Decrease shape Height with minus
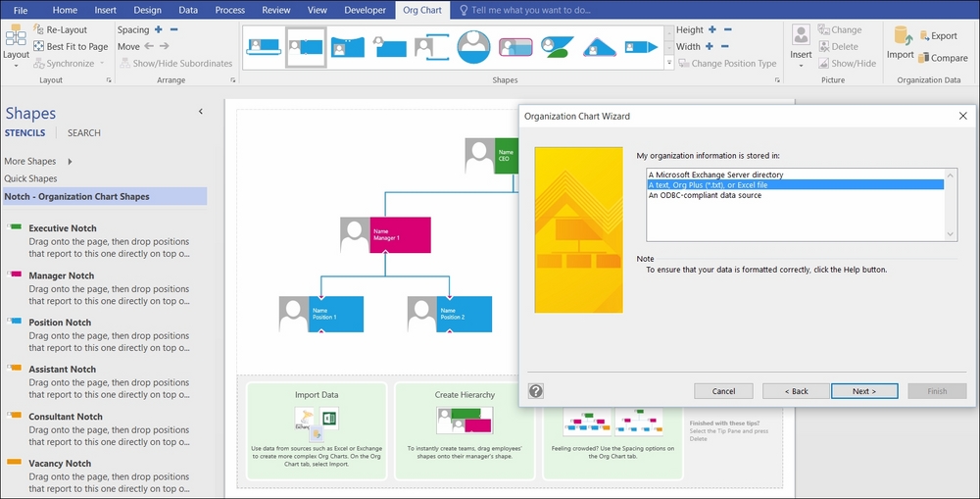Screen dimensions: 980x499 [x=727, y=29]
